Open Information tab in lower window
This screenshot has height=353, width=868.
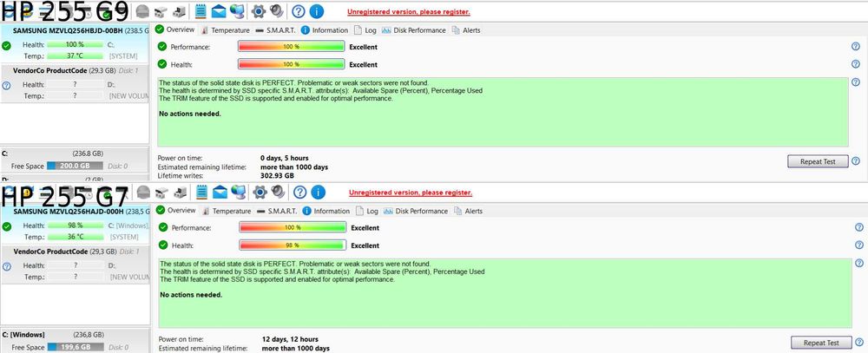click(326, 211)
